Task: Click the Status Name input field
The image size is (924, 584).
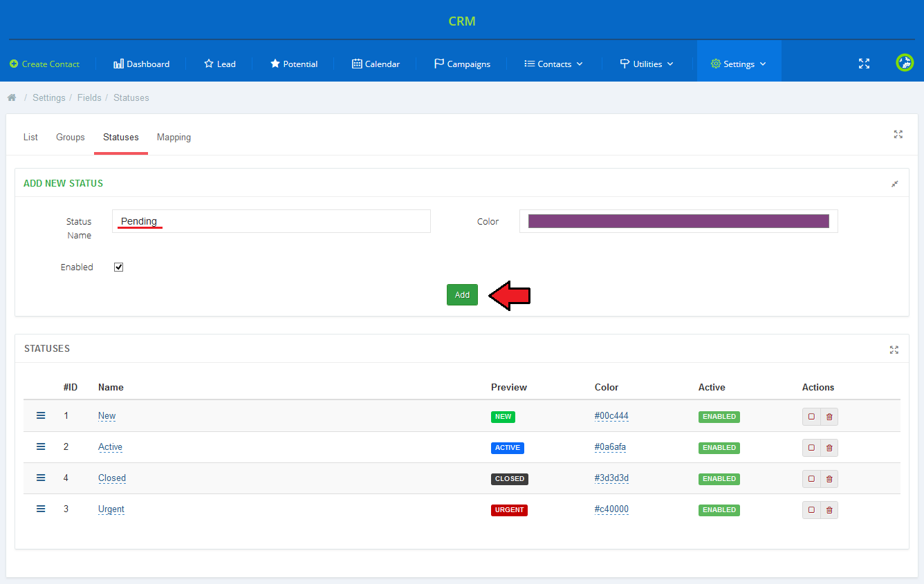Action: pyautogui.click(x=271, y=221)
